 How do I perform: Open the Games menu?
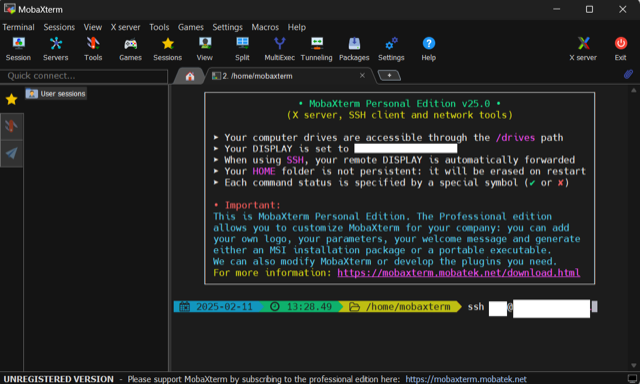pyautogui.click(x=191, y=27)
